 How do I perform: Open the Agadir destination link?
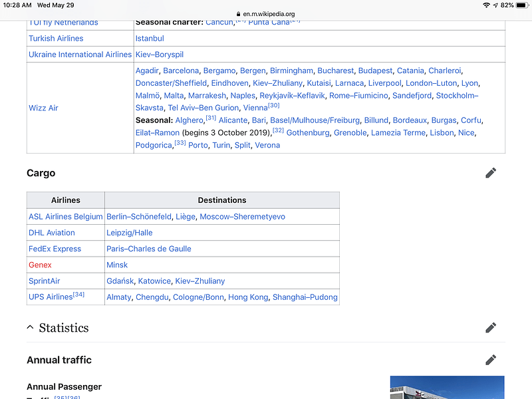(x=147, y=70)
